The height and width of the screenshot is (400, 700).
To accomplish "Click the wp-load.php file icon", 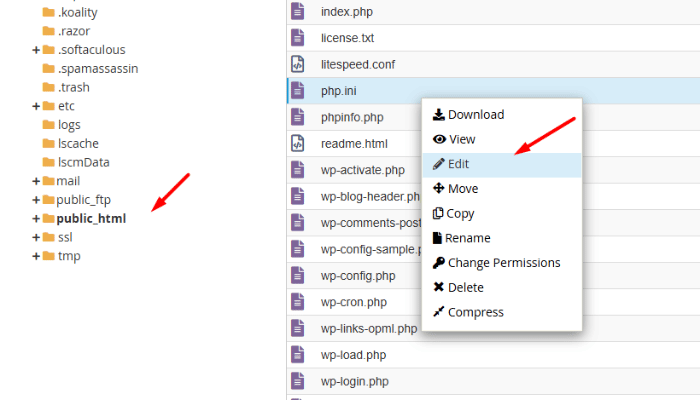I will pos(297,354).
